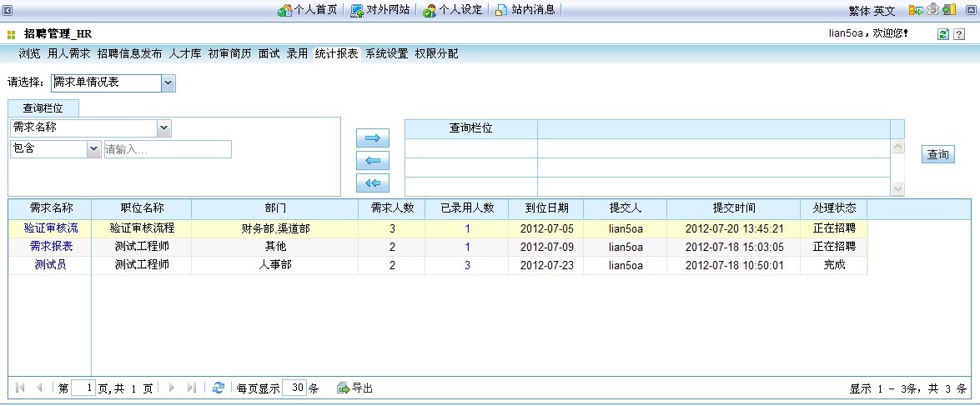Click the add-condition right arrow button

[x=373, y=138]
